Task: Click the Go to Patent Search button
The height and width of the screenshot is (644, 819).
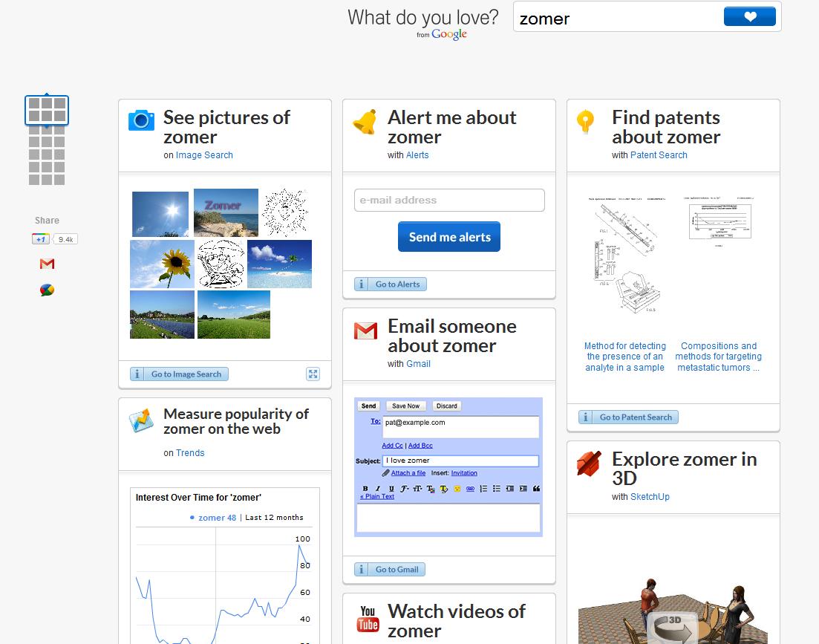Action: 628,417
